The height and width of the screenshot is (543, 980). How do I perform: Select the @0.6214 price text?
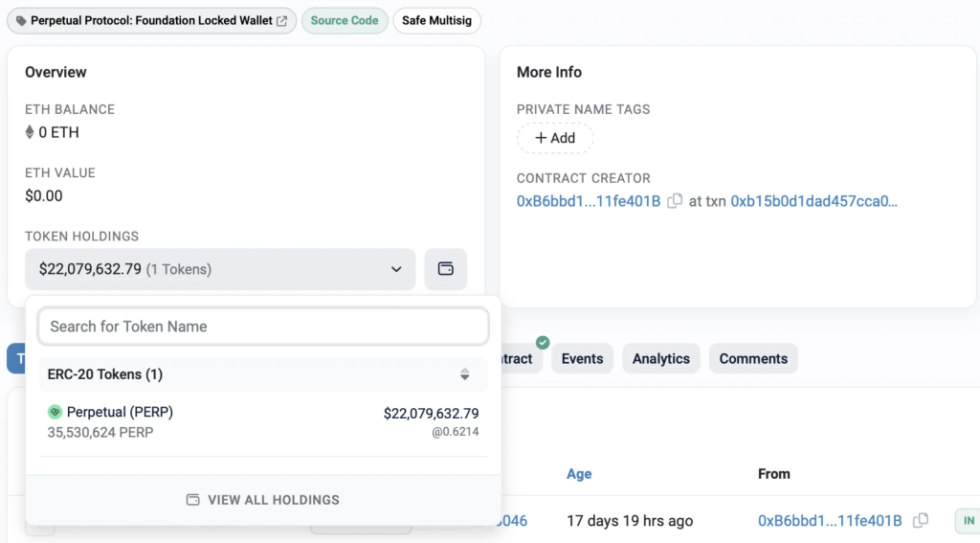click(455, 432)
